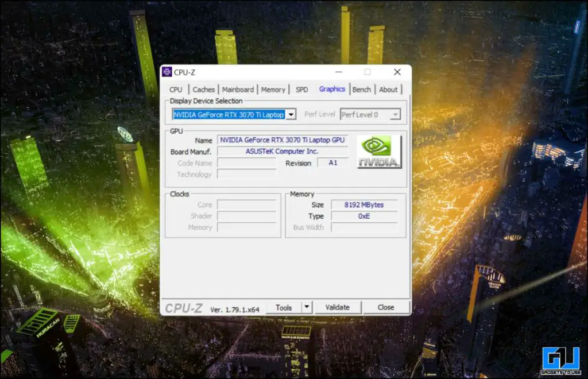
Task: Select the NVIDIA GeForce RTX 3070 Ti Laptop combo box
Action: point(234,114)
